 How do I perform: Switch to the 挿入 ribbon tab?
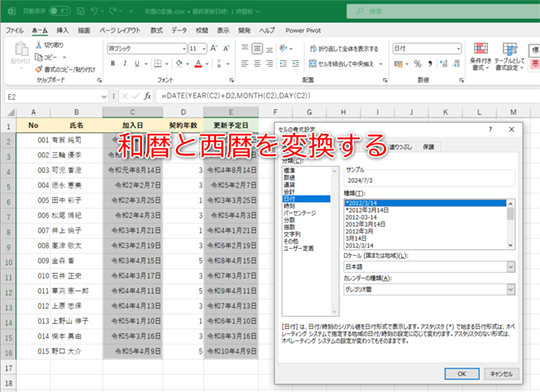tap(62, 30)
